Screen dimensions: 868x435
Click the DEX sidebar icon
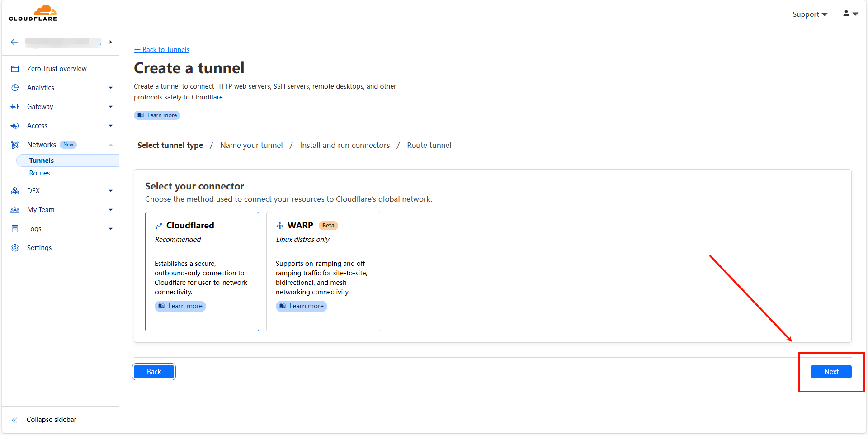tap(15, 191)
